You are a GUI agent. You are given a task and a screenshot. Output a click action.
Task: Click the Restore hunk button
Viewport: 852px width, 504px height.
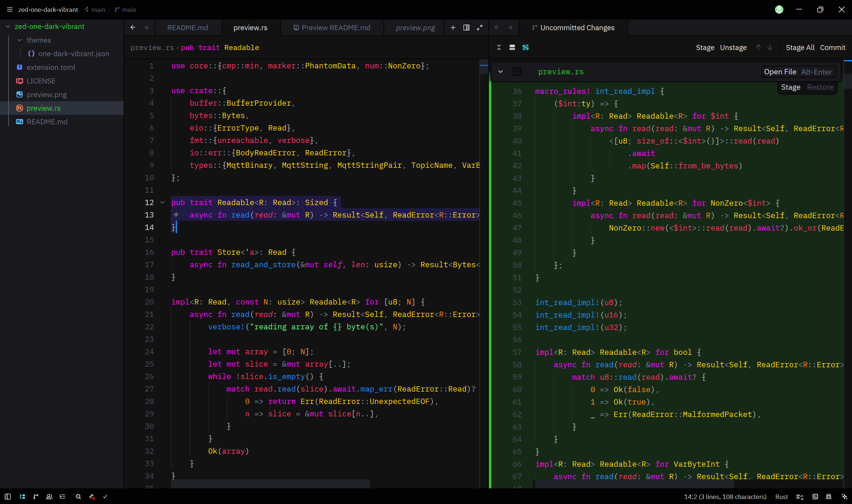[820, 87]
